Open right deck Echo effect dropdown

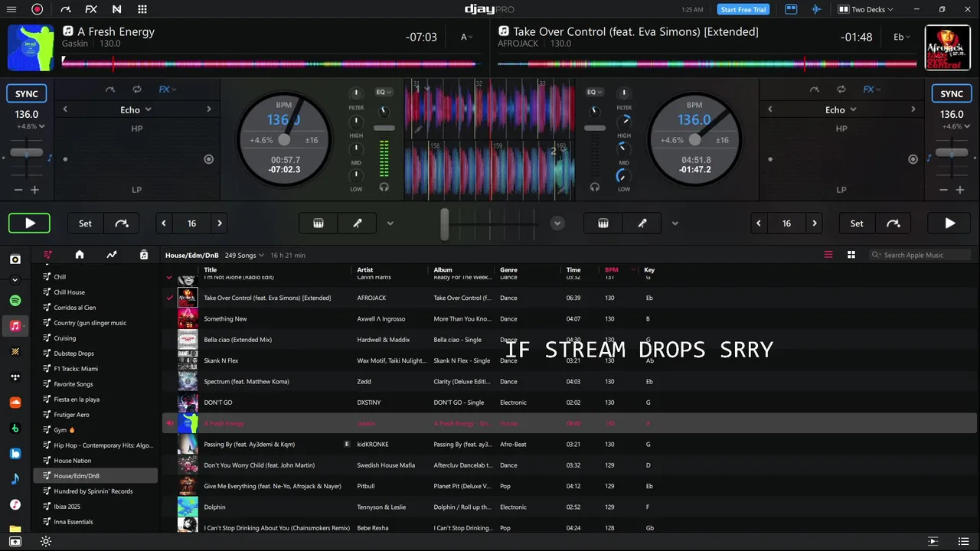click(840, 109)
